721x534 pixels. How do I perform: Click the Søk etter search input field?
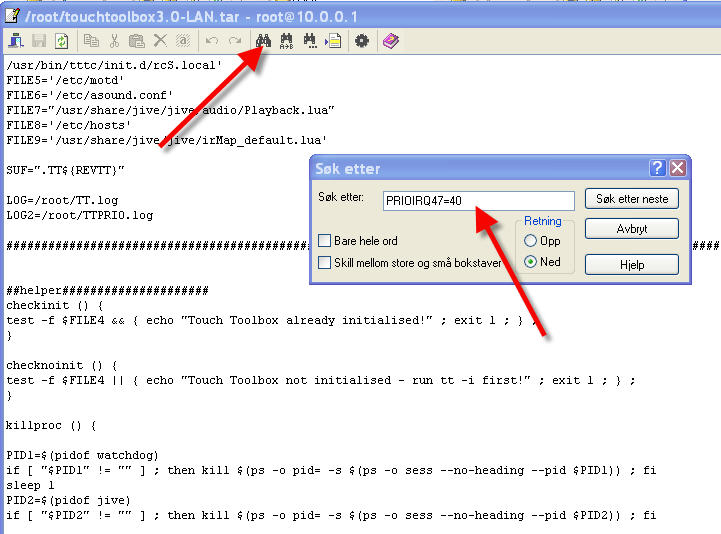[479, 201]
